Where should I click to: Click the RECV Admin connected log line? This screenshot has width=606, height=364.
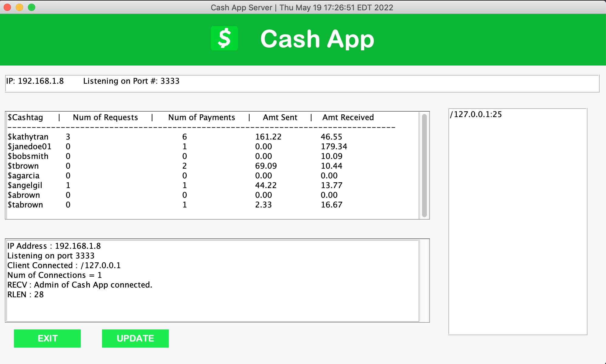coord(80,285)
